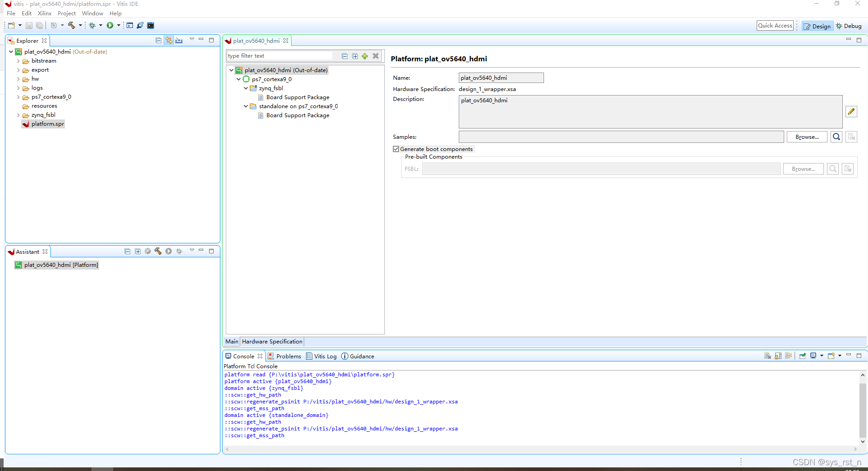Open the Run dropdown arrow in toolbar
The height and width of the screenshot is (471, 868).
[x=119, y=25]
